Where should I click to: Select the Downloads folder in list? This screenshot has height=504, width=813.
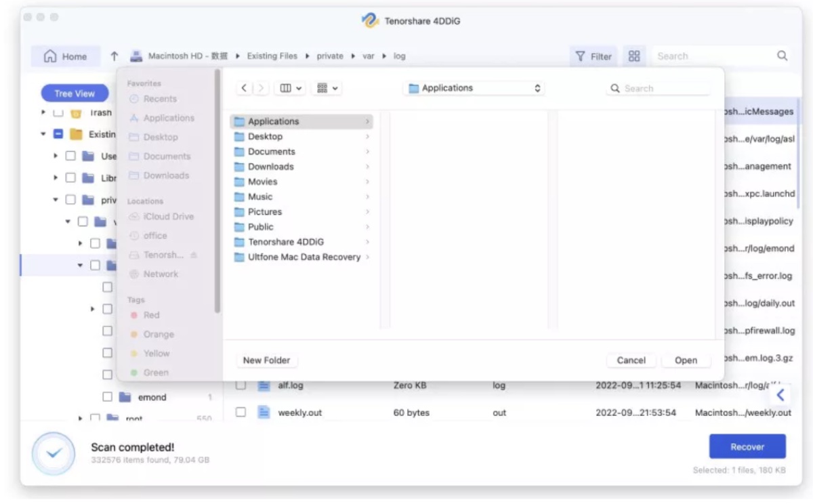[x=301, y=166]
